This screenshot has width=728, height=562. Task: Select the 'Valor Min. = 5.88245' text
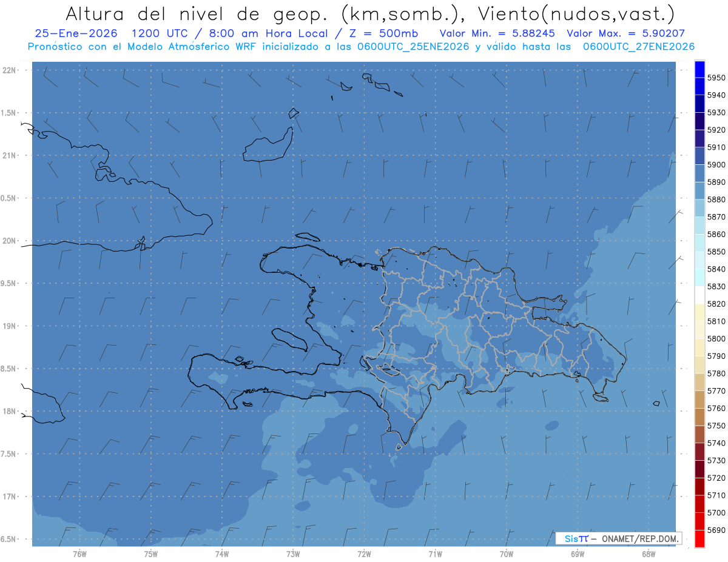point(497,34)
